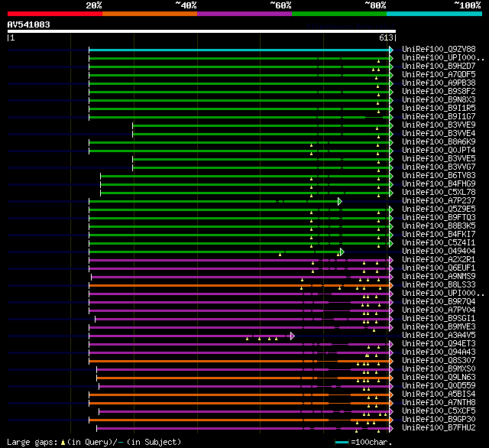Select the label UniRef100_A7NTH8
The image size is (489, 448).
point(439,403)
